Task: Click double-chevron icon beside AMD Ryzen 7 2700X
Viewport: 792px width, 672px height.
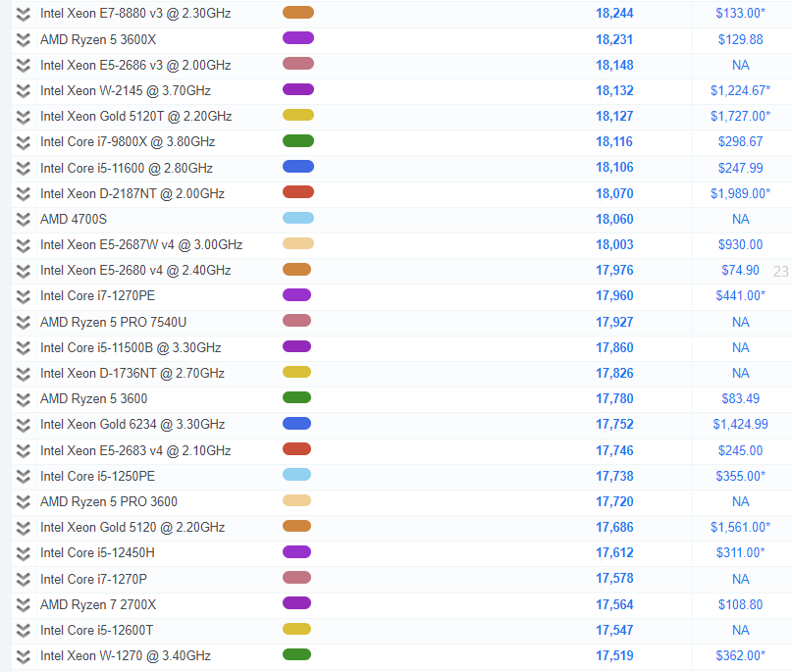Action: click(x=24, y=604)
